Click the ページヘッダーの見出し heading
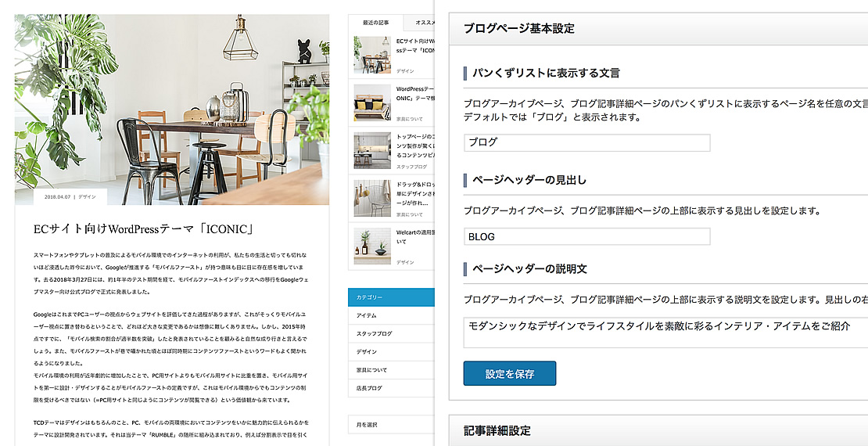The image size is (868, 446). coord(529,180)
